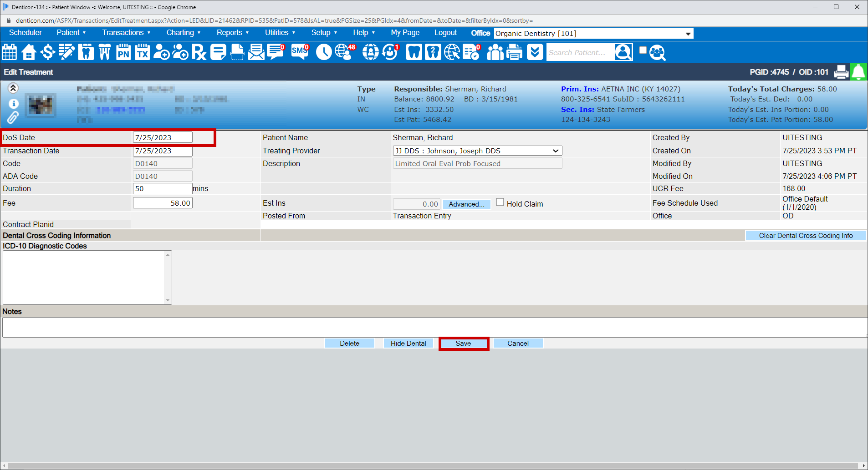This screenshot has width=868, height=470.
Task: Click the Save button
Action: (x=464, y=344)
